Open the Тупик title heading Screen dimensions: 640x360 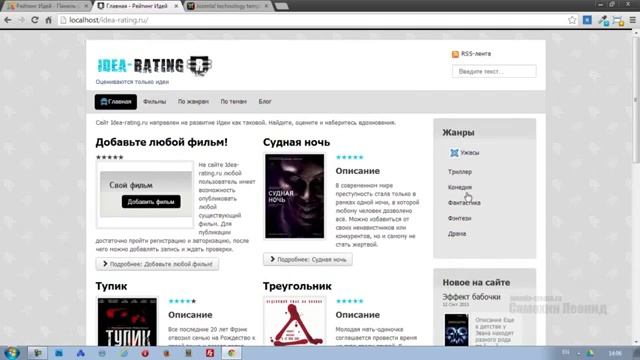(111, 286)
